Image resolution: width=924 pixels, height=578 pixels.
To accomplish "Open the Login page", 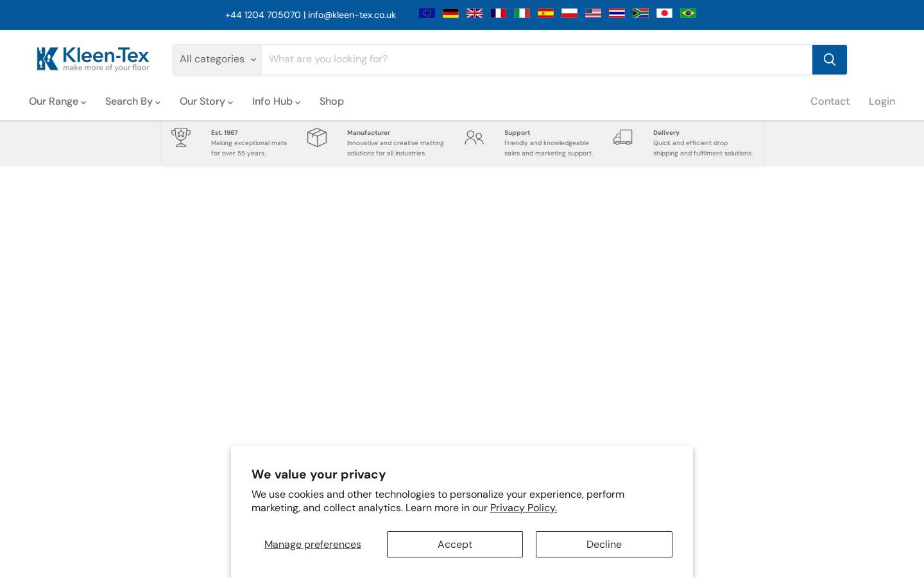I will 882,101.
